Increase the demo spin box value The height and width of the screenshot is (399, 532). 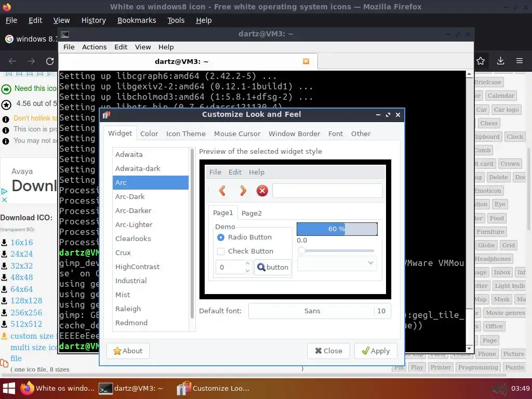click(248, 263)
